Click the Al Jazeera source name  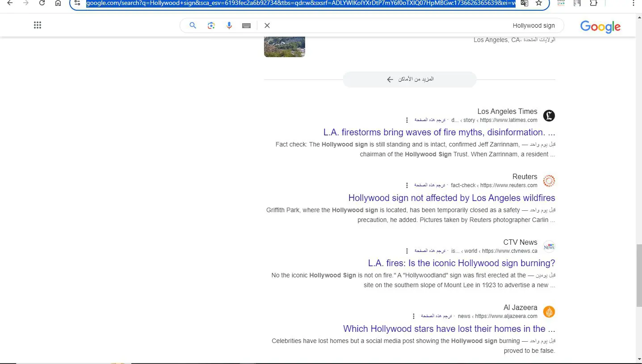(520, 307)
